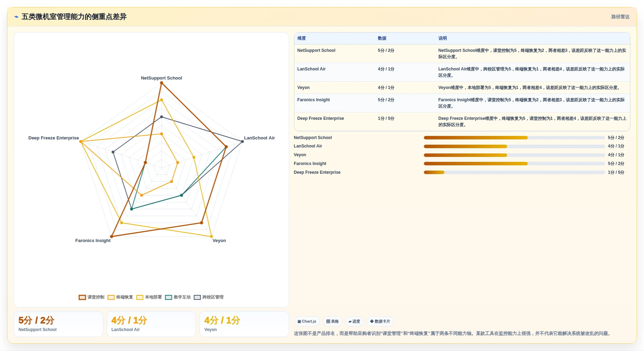644x351 pixels.
Task: Click the 说明 column header
Action: click(x=442, y=38)
